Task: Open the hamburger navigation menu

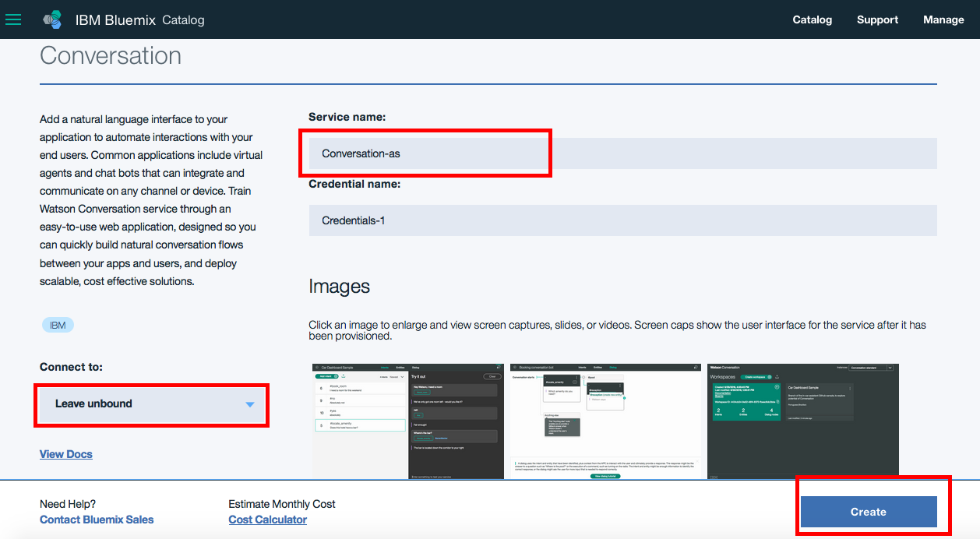Action: (x=13, y=19)
